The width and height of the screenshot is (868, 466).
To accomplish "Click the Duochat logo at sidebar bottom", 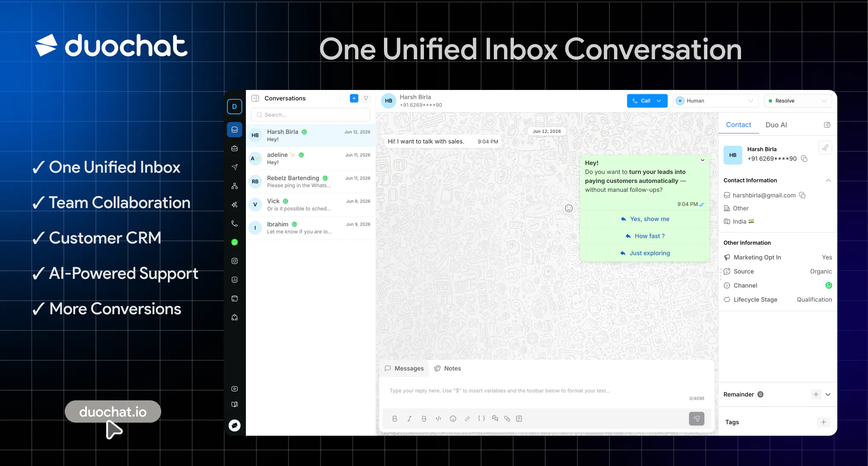I will click(x=234, y=425).
